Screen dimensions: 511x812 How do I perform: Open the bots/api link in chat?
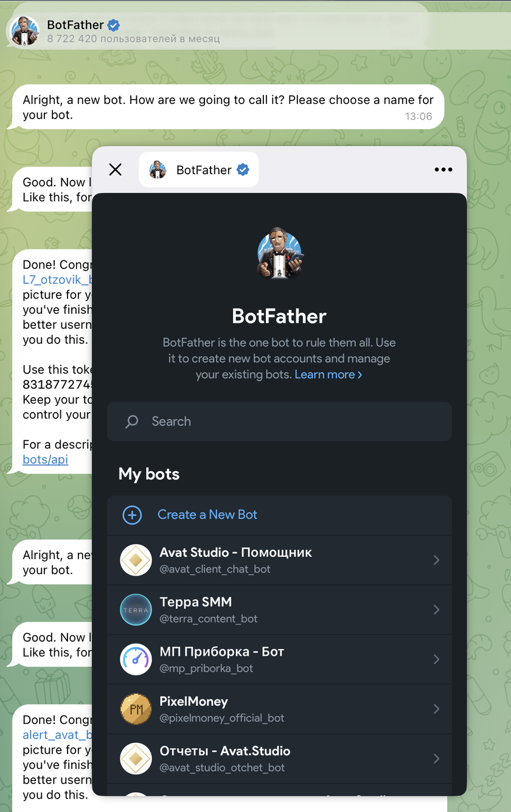pyautogui.click(x=46, y=459)
